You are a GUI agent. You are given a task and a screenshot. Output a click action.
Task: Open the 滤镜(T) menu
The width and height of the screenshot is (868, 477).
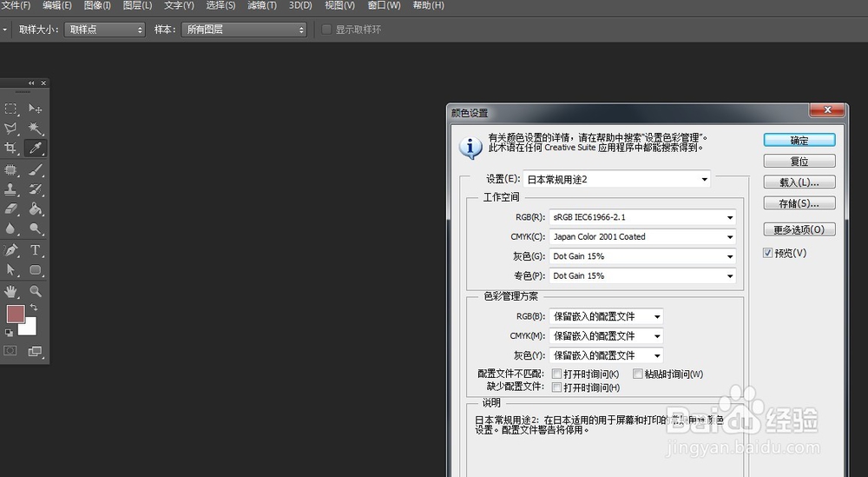tap(262, 5)
